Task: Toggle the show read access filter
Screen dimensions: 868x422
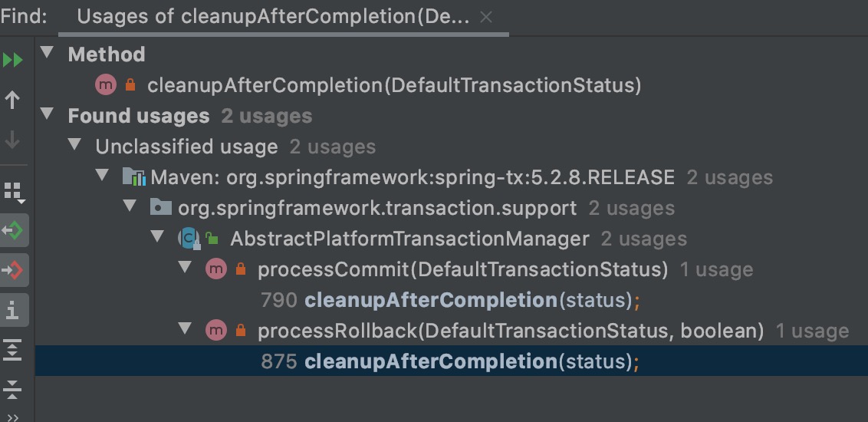Action: pyautogui.click(x=14, y=230)
